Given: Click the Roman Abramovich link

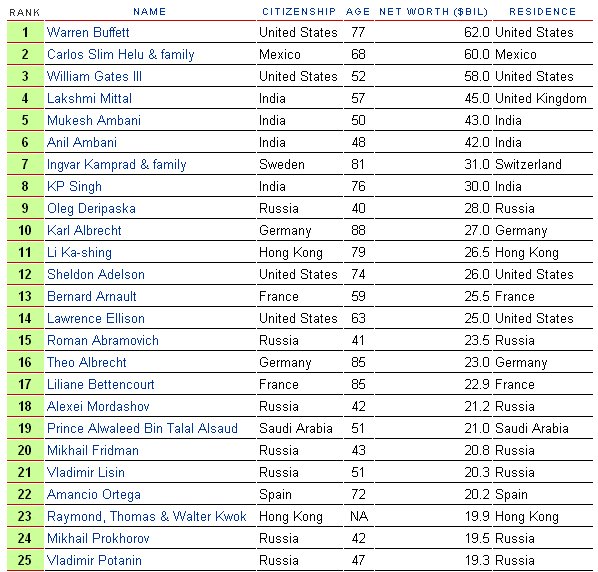Looking at the screenshot, I should (x=103, y=341).
